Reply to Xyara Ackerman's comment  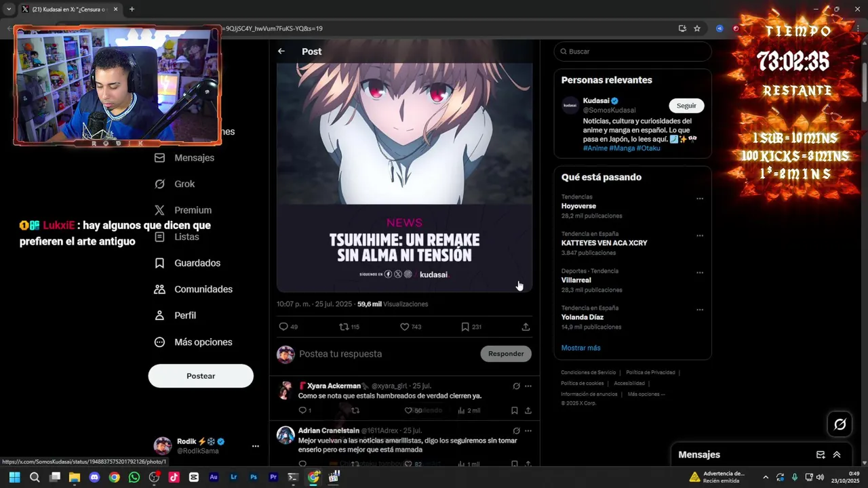point(304,411)
